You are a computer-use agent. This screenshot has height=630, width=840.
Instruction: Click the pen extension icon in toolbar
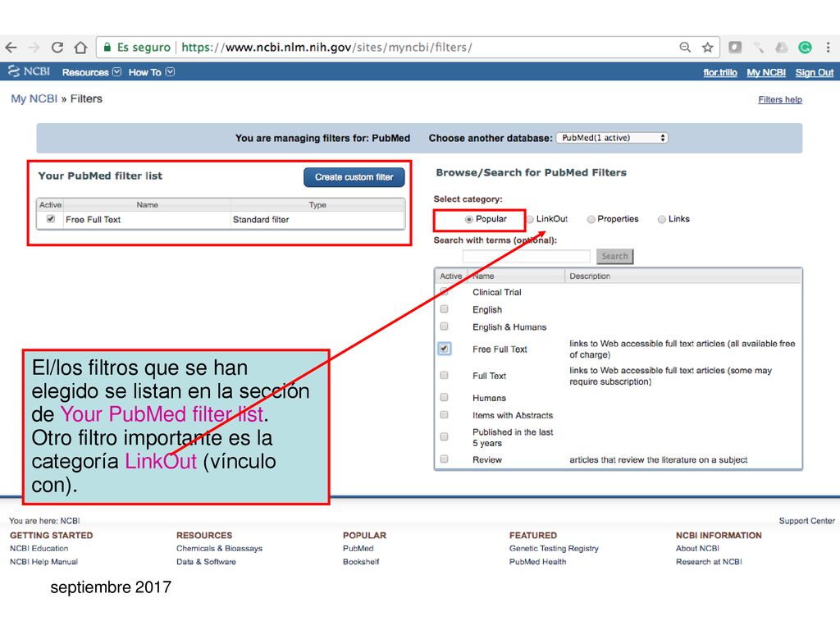(x=758, y=48)
